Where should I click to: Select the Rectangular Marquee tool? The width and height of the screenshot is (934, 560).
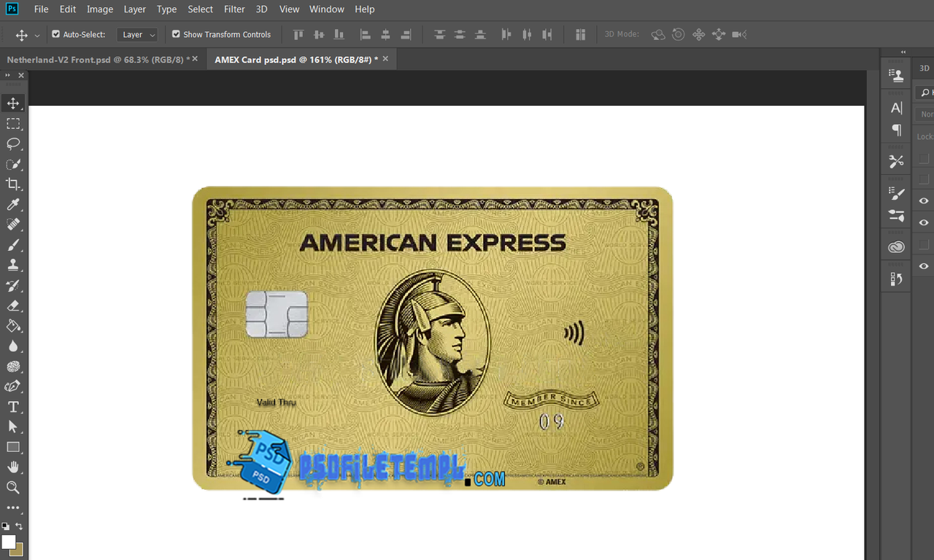(13, 123)
